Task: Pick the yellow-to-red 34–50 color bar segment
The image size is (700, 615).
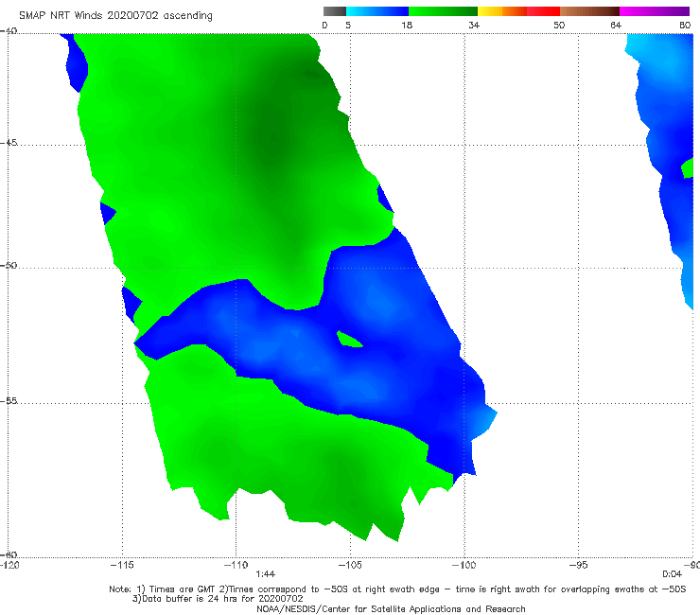Action: coord(518,11)
